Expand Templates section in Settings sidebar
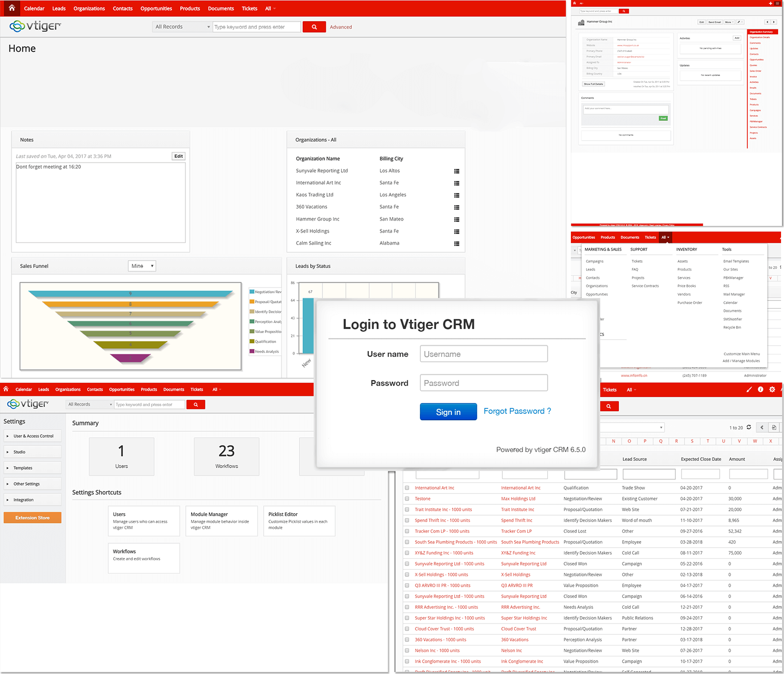784x674 pixels. click(33, 468)
